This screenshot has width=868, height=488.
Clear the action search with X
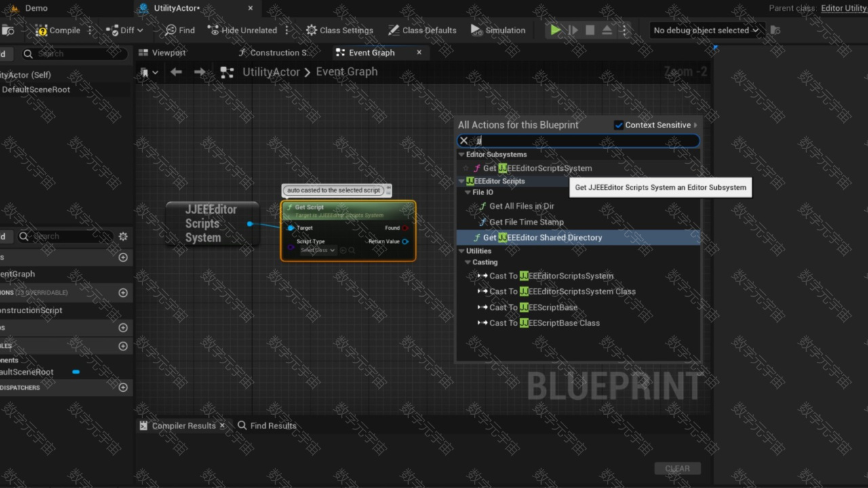pos(464,141)
